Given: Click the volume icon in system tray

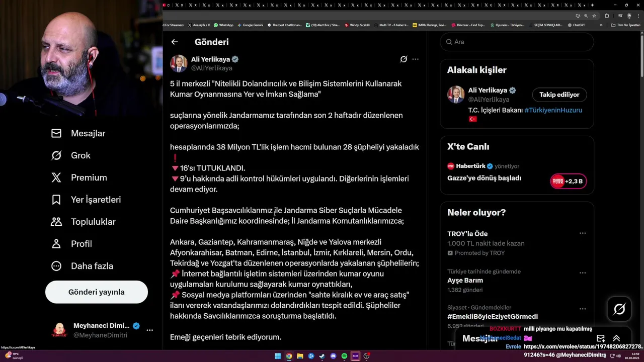Looking at the screenshot, I should click(619, 356).
